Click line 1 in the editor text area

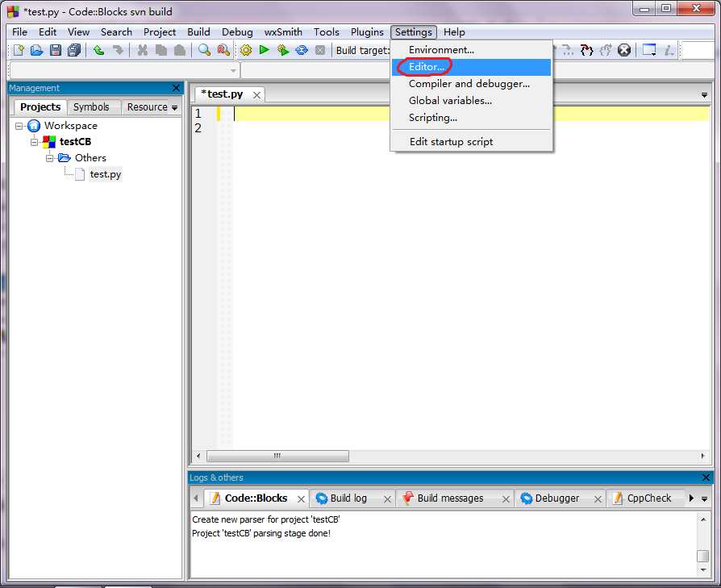coord(471,114)
